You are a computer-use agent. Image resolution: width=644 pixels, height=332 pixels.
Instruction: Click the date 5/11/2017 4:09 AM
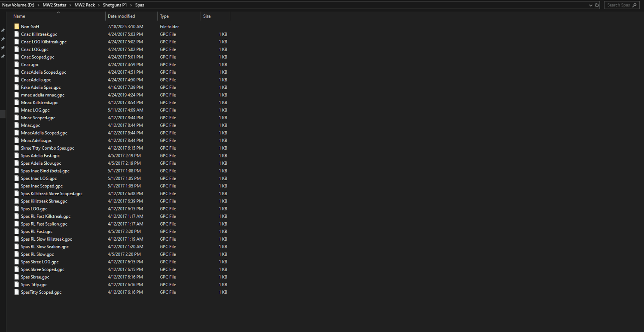[125, 110]
